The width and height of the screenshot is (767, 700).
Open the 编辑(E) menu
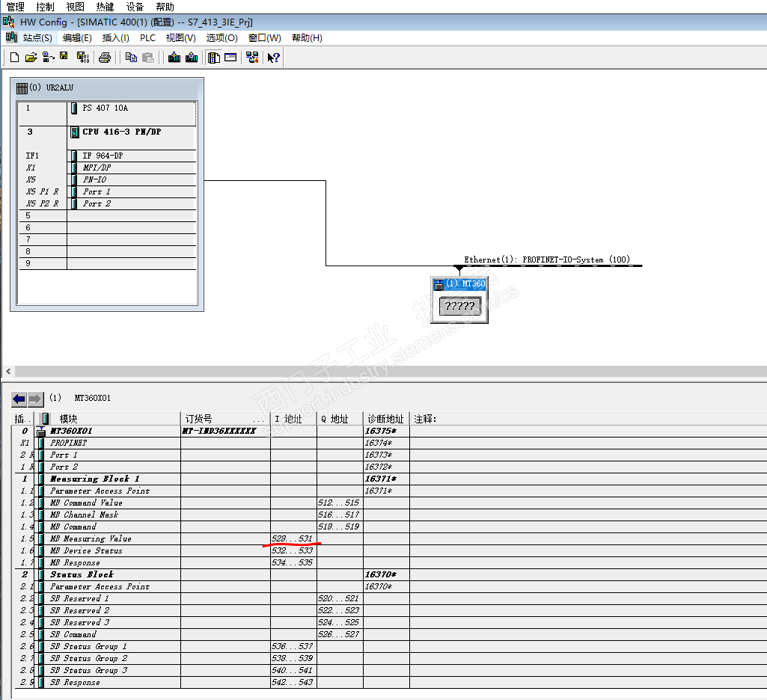pos(77,37)
